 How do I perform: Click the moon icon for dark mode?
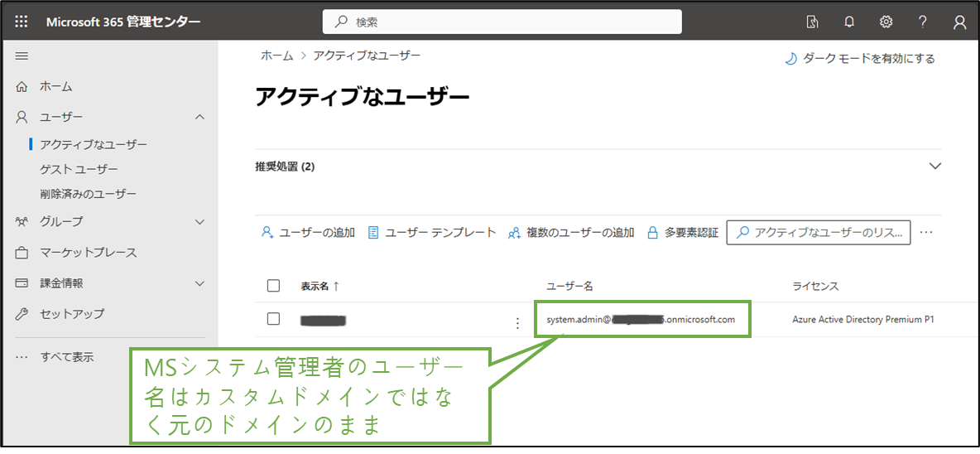point(791,59)
